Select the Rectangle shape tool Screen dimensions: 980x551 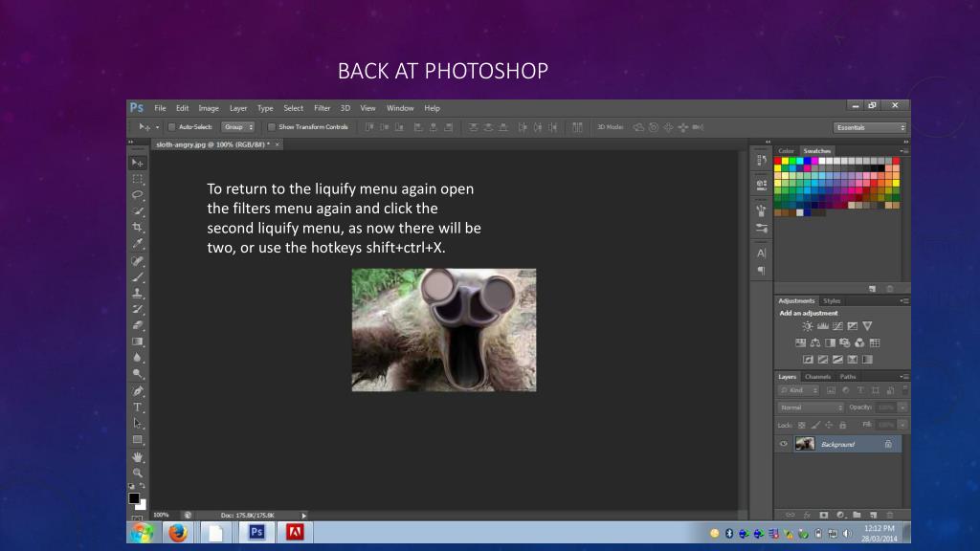pos(138,440)
